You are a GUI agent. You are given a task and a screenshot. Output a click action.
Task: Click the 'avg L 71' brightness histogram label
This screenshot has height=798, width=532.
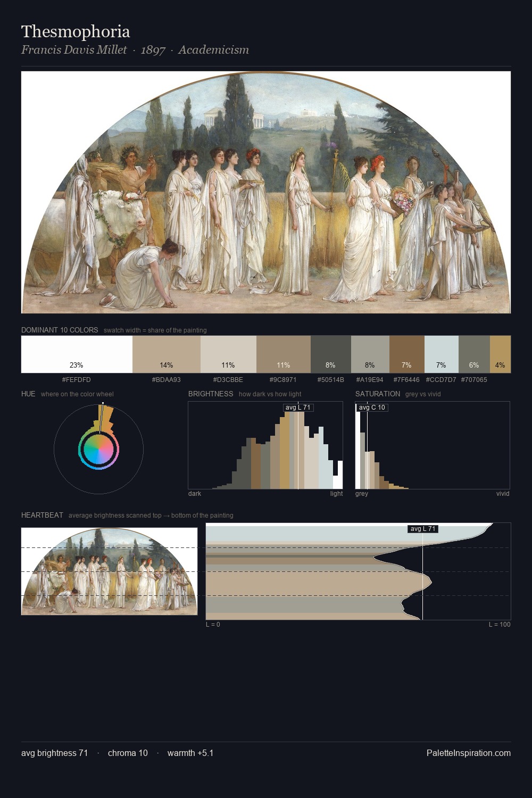pyautogui.click(x=298, y=408)
